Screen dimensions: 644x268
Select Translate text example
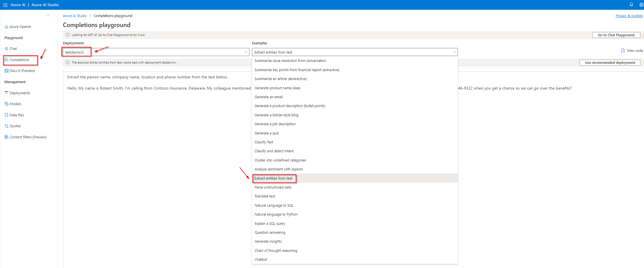(x=355, y=196)
